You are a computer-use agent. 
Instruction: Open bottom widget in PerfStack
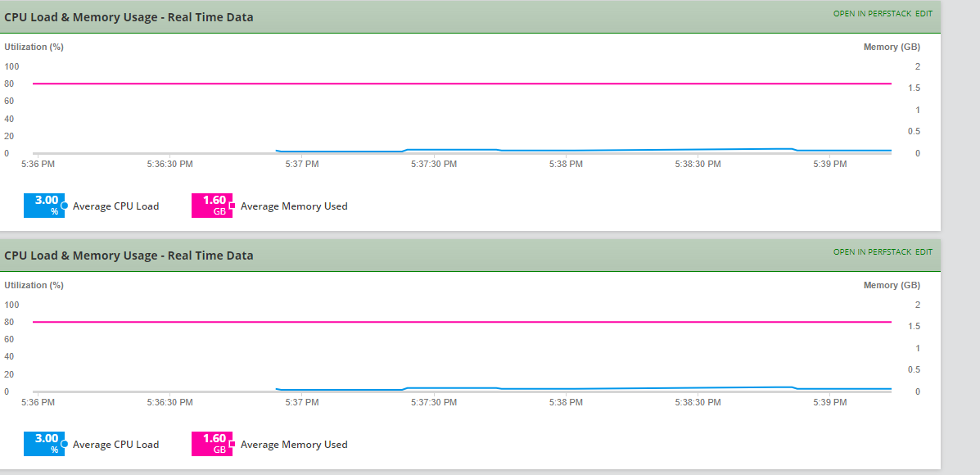click(873, 252)
